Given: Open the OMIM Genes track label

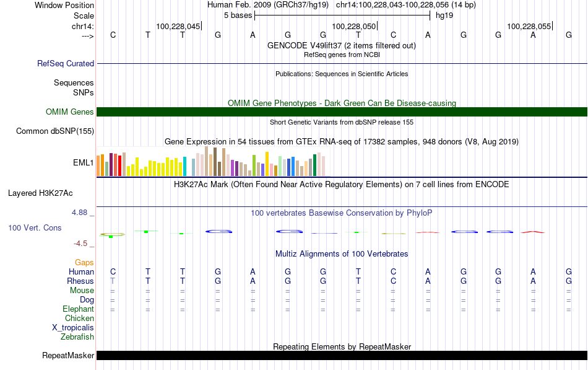Looking at the screenshot, I should (x=70, y=112).
